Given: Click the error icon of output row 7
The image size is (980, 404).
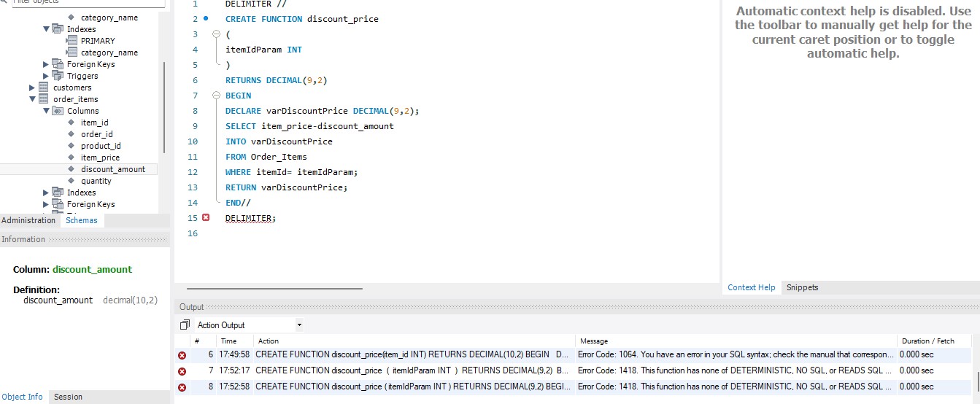Looking at the screenshot, I should (182, 371).
